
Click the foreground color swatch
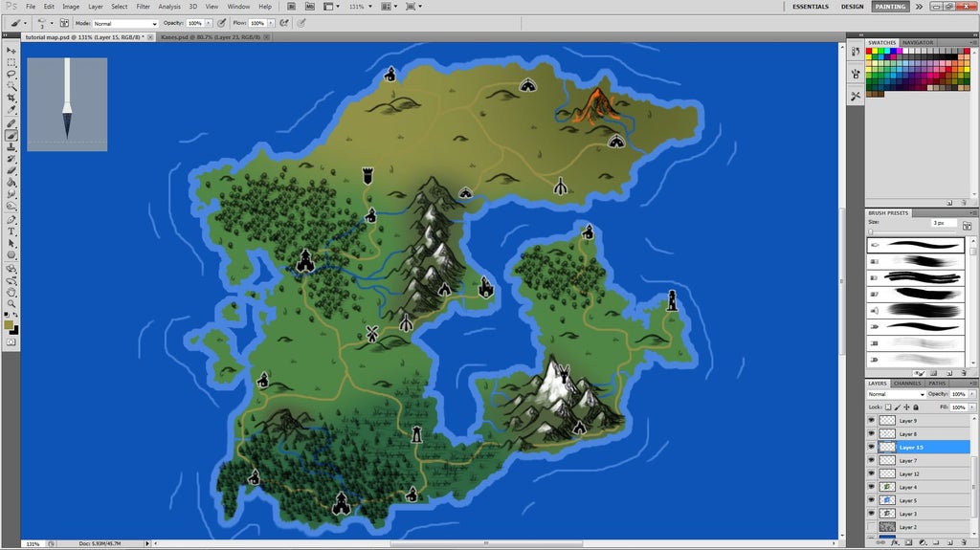coord(8,325)
